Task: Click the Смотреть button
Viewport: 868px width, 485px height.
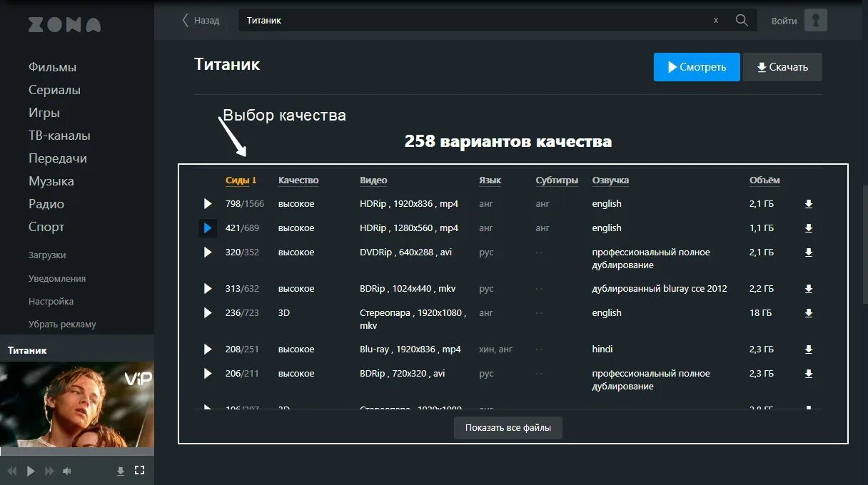Action: pyautogui.click(x=697, y=67)
